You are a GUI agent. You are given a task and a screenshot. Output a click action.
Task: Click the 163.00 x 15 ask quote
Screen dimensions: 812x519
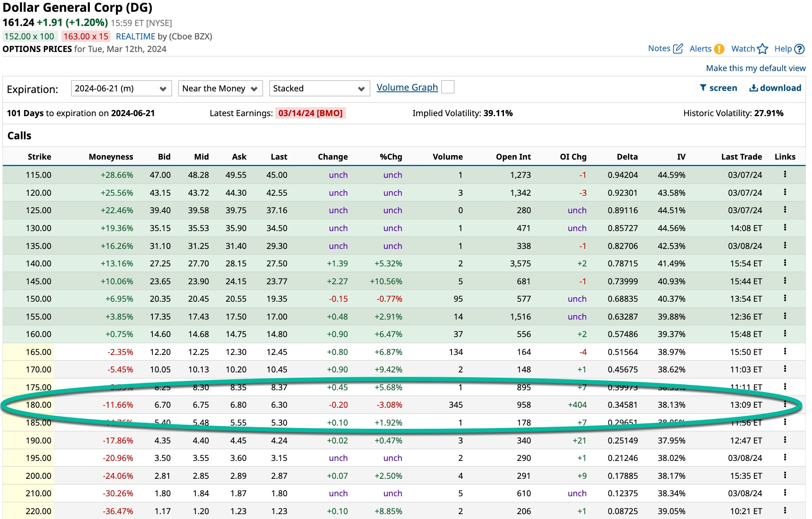(x=86, y=37)
